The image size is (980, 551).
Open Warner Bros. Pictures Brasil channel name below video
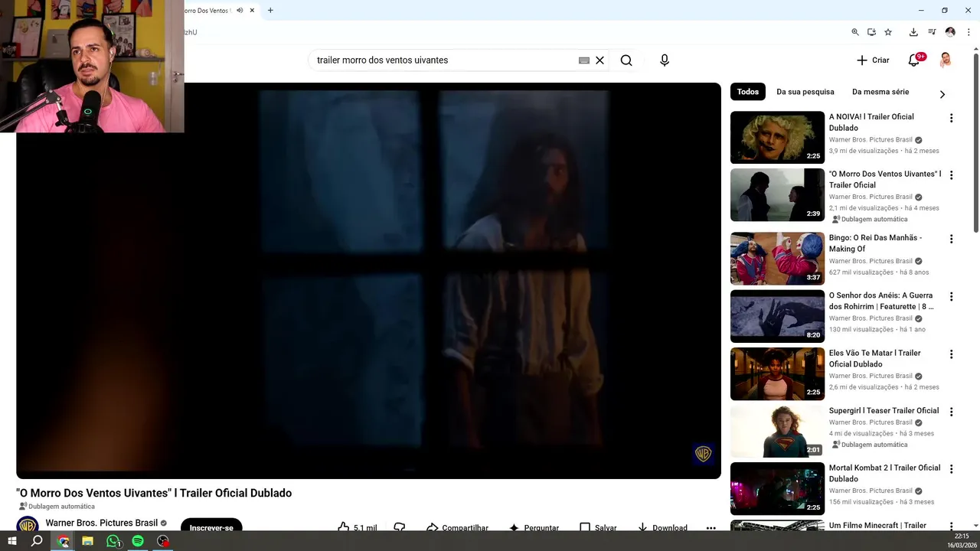[102, 523]
